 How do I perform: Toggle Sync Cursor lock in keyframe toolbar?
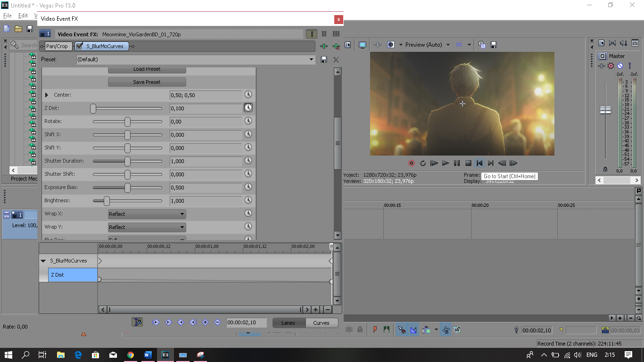137,322
